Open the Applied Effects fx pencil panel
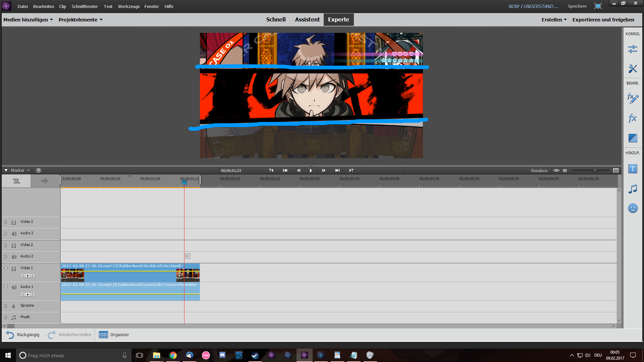 pos(633,98)
